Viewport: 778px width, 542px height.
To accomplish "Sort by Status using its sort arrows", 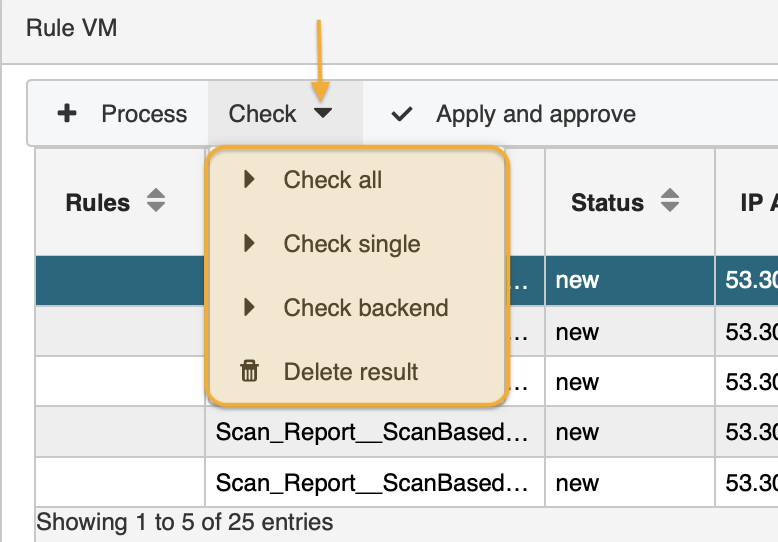I will tap(669, 202).
